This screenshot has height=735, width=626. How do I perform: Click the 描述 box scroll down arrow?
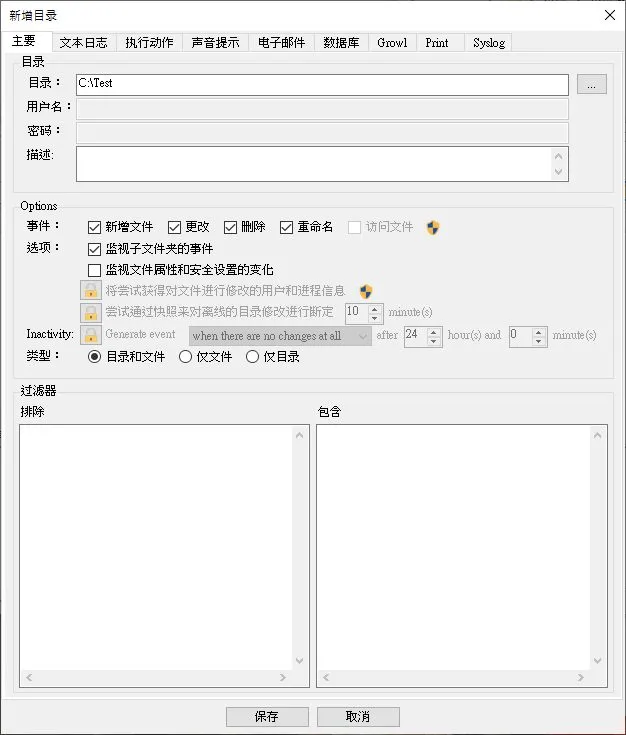pyautogui.click(x=558, y=172)
